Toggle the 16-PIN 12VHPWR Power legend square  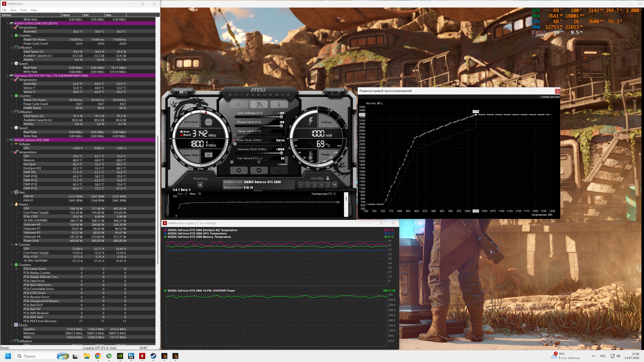pos(165,291)
